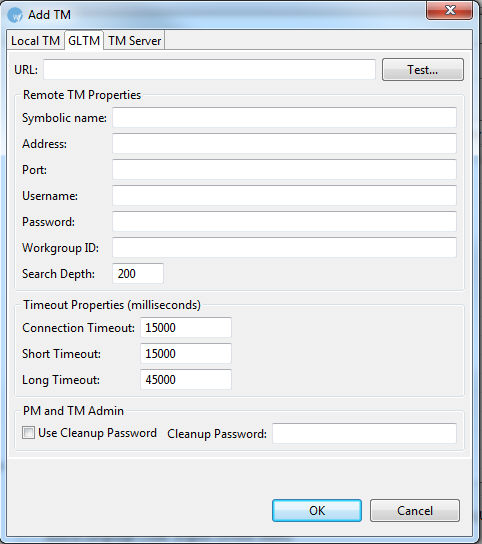Focus the Username field

coord(284,196)
